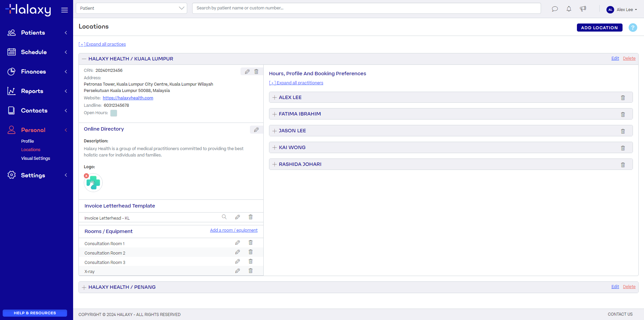The width and height of the screenshot is (644, 320).
Task: Edit Consultation Room 2
Action: pos(237,252)
